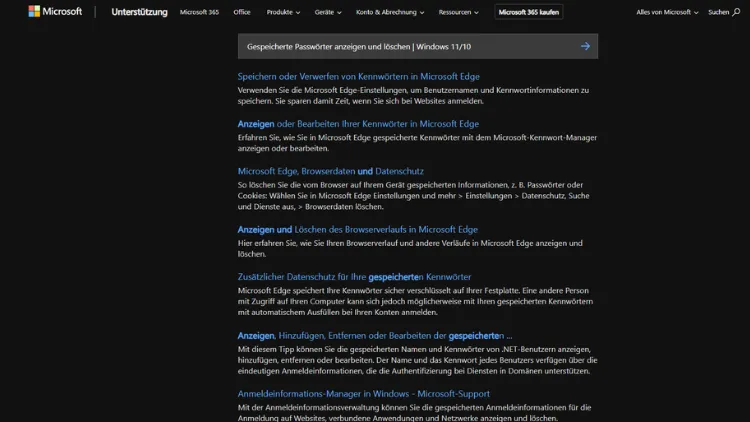The height and width of the screenshot is (422, 750).
Task: Expand the Geräte dropdown
Action: pos(328,12)
